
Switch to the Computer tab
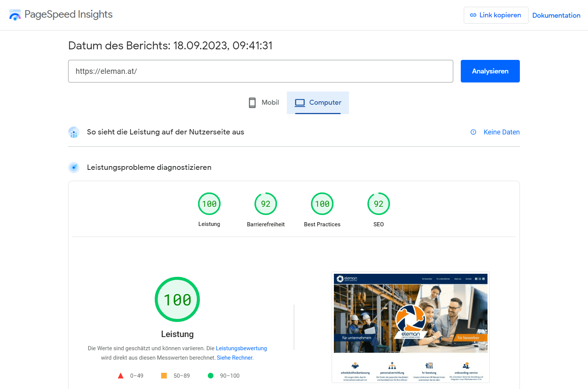pos(318,102)
